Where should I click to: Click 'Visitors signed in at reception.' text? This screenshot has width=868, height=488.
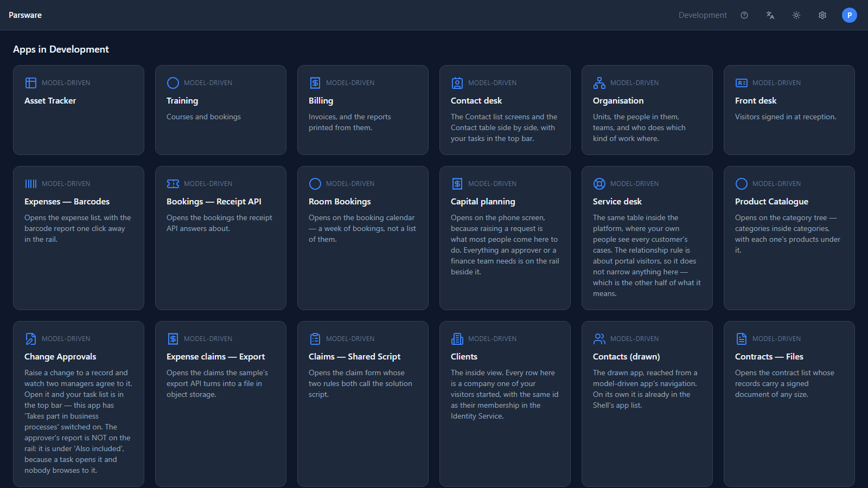(x=786, y=117)
